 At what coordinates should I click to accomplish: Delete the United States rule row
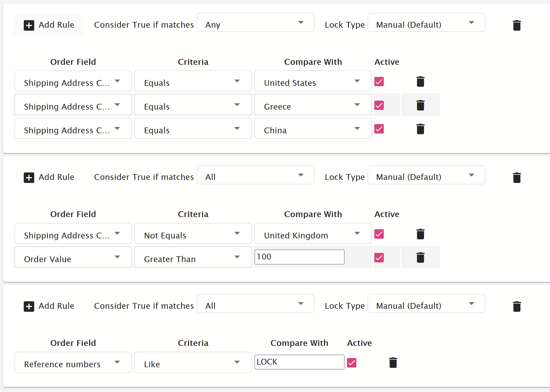pyautogui.click(x=420, y=81)
